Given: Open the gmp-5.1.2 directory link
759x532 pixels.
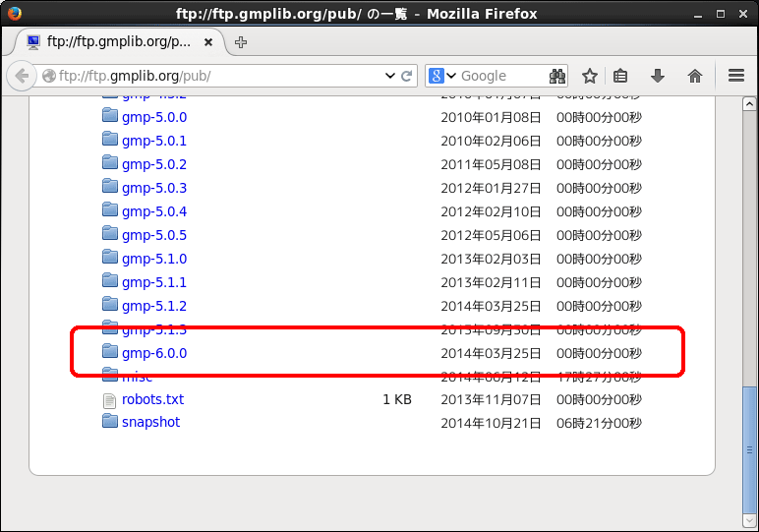Looking at the screenshot, I should (154, 306).
